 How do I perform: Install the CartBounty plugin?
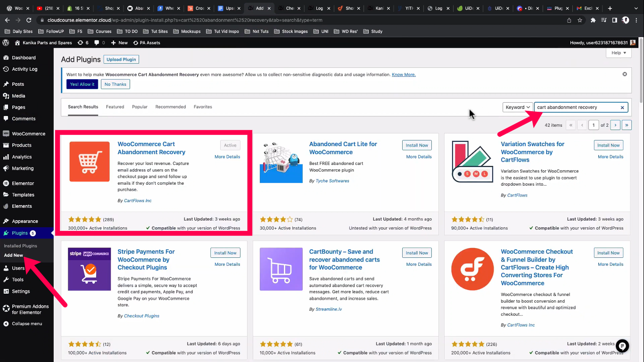417,253
